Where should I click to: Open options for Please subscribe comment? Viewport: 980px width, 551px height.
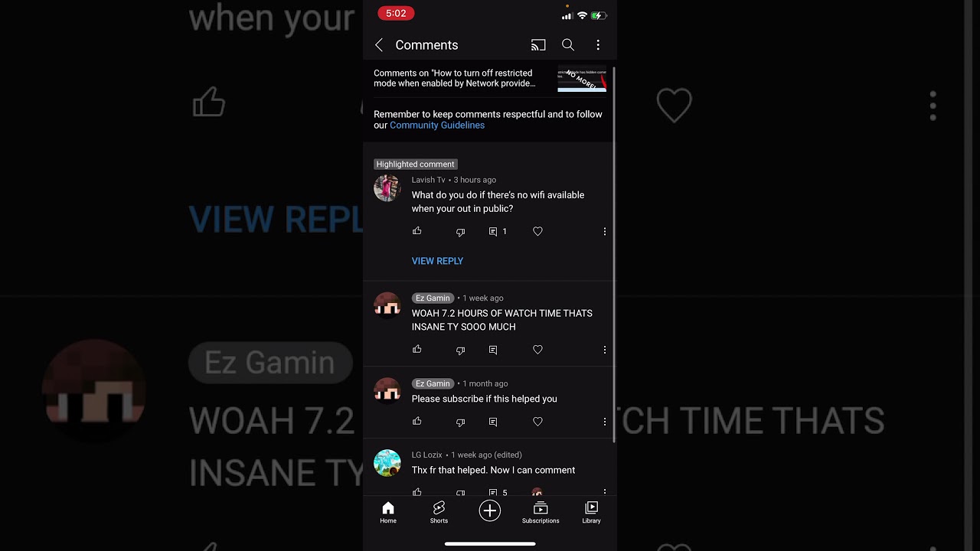[605, 422]
